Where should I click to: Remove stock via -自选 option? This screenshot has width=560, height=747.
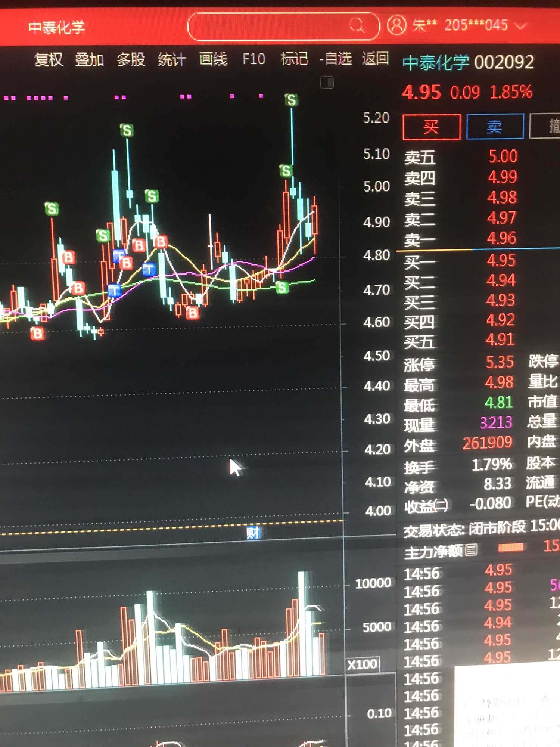pyautogui.click(x=336, y=59)
